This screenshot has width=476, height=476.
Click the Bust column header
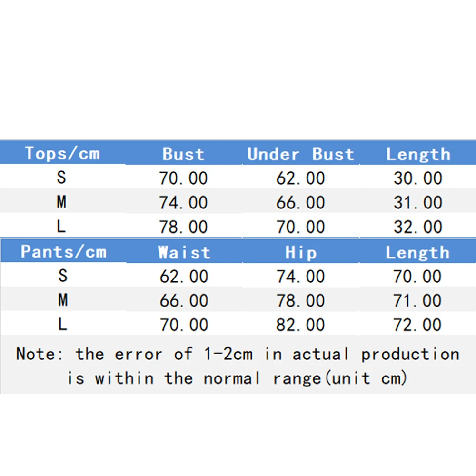[x=183, y=154]
